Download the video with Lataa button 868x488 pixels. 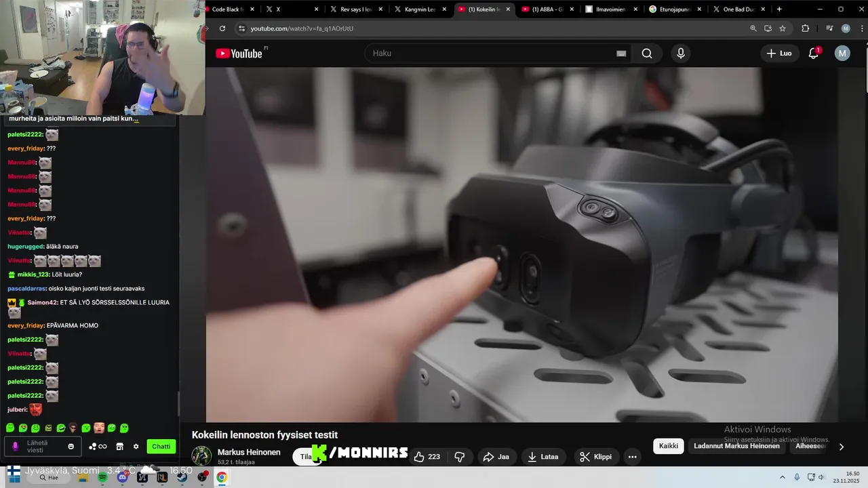(543, 457)
